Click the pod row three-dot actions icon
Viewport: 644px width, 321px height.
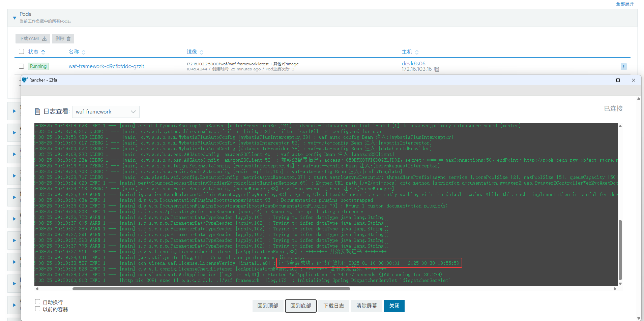(x=623, y=67)
